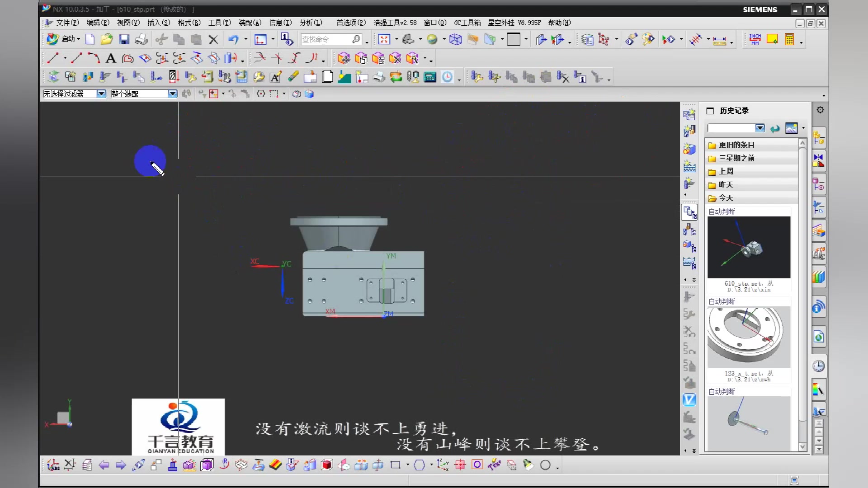Toggle the clock history tab on sidebar
This screenshot has width=868, height=488.
coord(819,366)
